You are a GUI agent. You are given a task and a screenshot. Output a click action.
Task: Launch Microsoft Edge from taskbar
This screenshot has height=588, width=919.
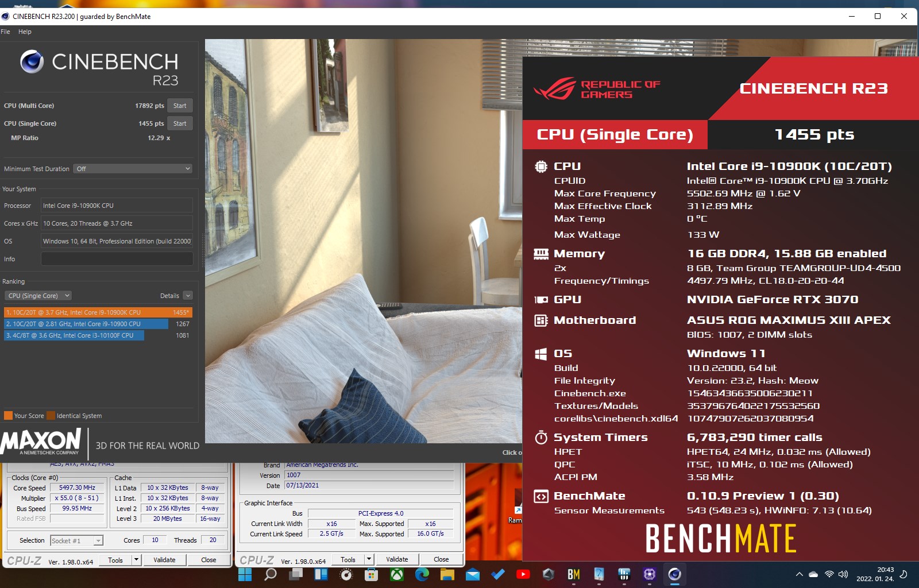tap(422, 574)
